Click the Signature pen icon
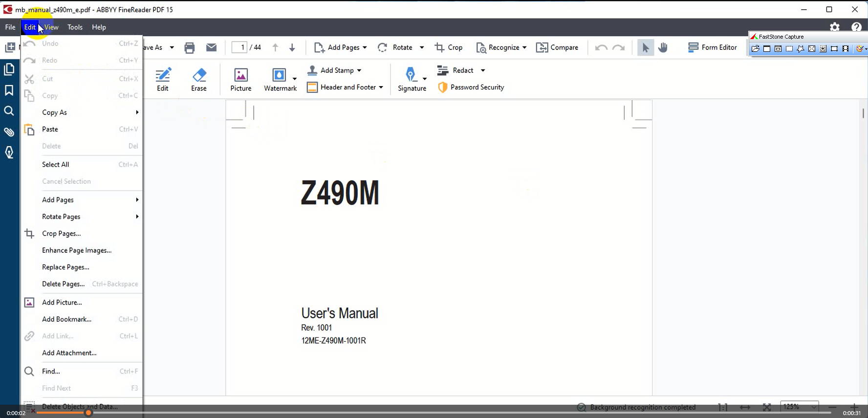The image size is (868, 418). point(411,75)
